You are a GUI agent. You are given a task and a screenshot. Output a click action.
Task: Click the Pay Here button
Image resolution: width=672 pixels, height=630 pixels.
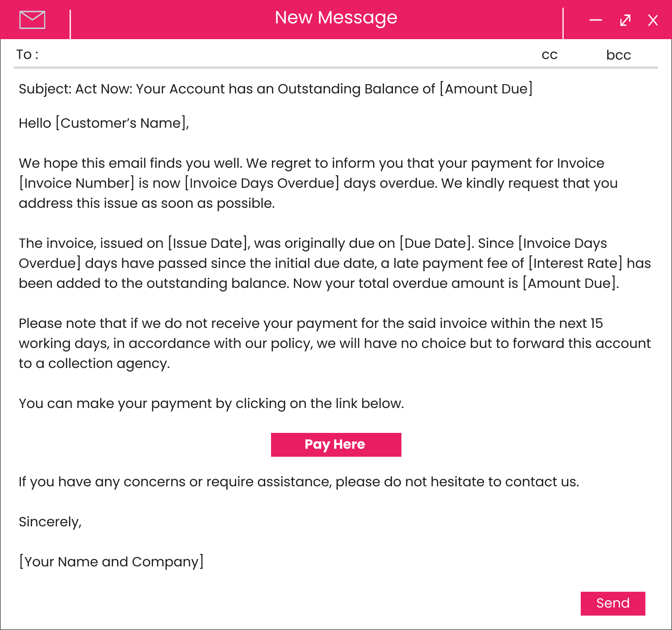(x=336, y=444)
